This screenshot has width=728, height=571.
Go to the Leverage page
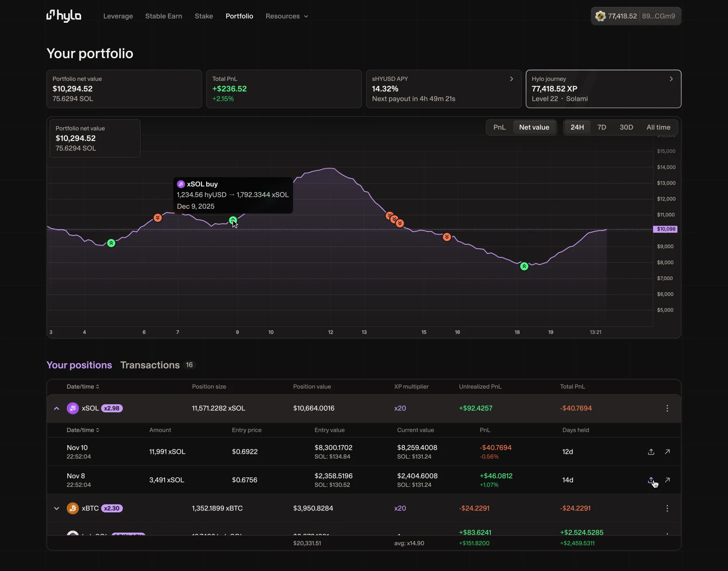[118, 16]
